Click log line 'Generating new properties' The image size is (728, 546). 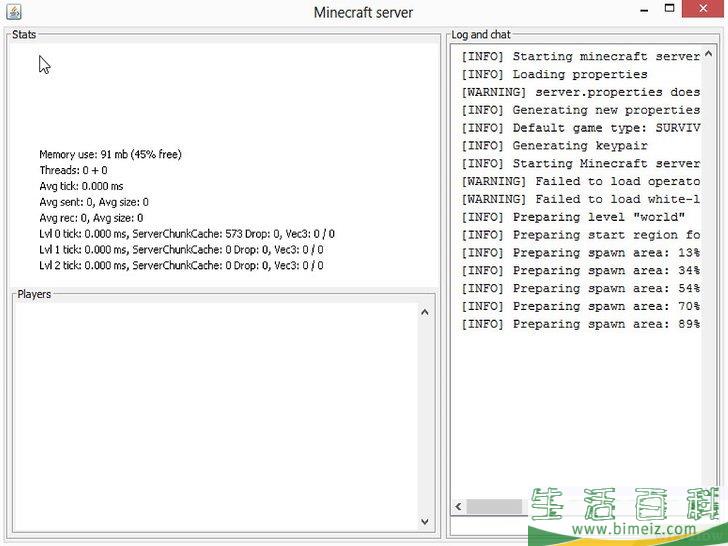580,110
